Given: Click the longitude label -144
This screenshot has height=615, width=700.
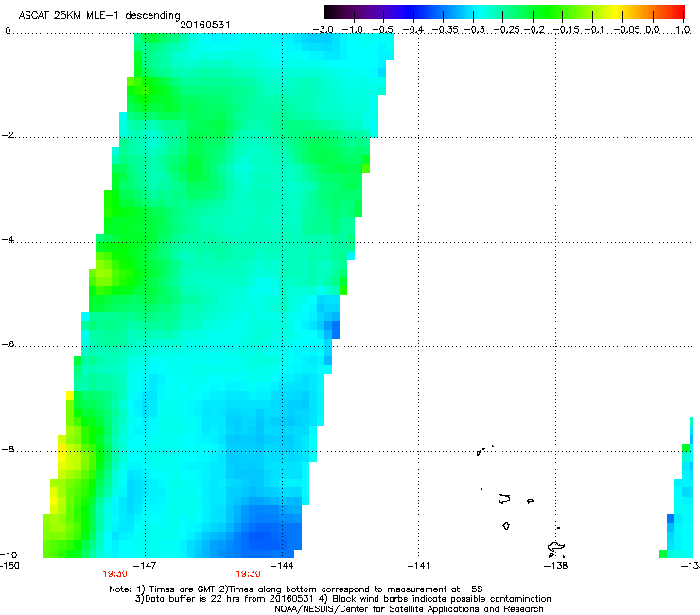Looking at the screenshot, I should click(282, 566).
